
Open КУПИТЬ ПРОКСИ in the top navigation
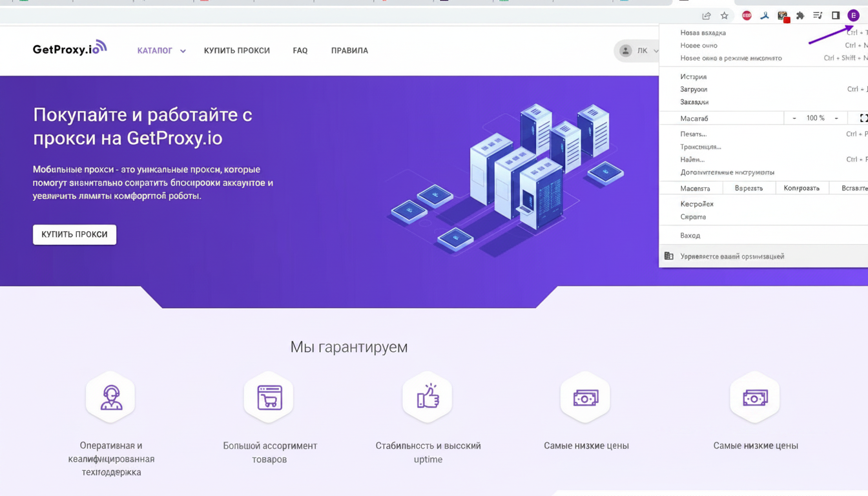pos(237,50)
